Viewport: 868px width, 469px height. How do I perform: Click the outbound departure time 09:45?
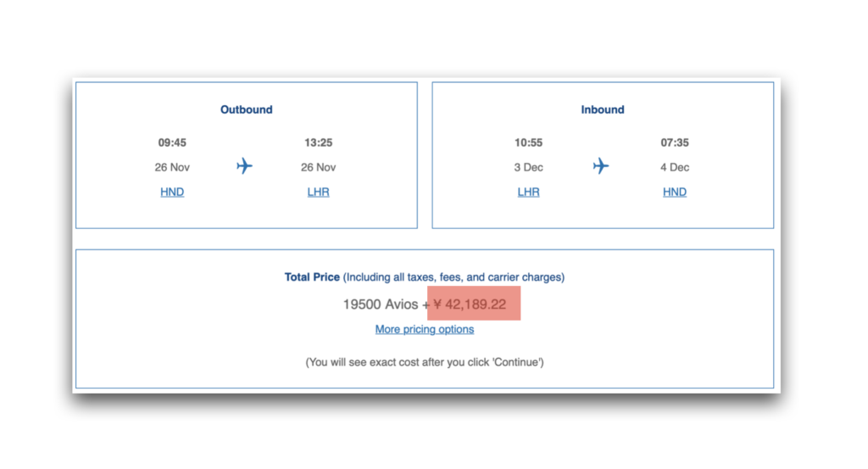tap(172, 142)
